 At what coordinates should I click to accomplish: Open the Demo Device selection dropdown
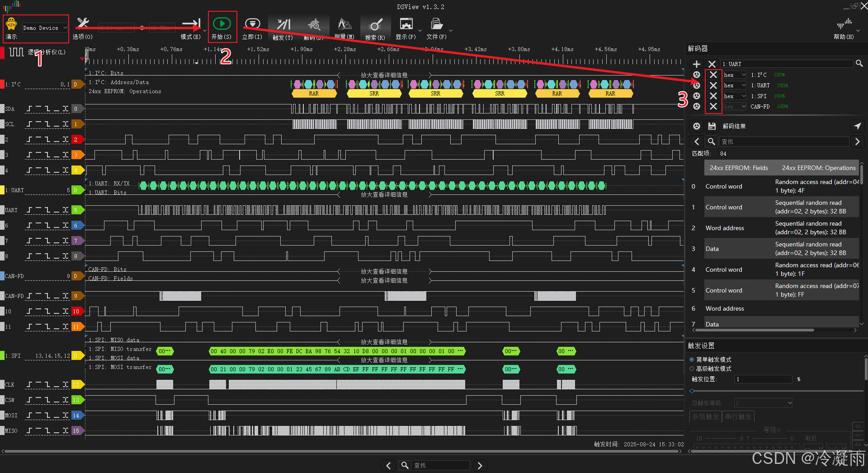45,28
